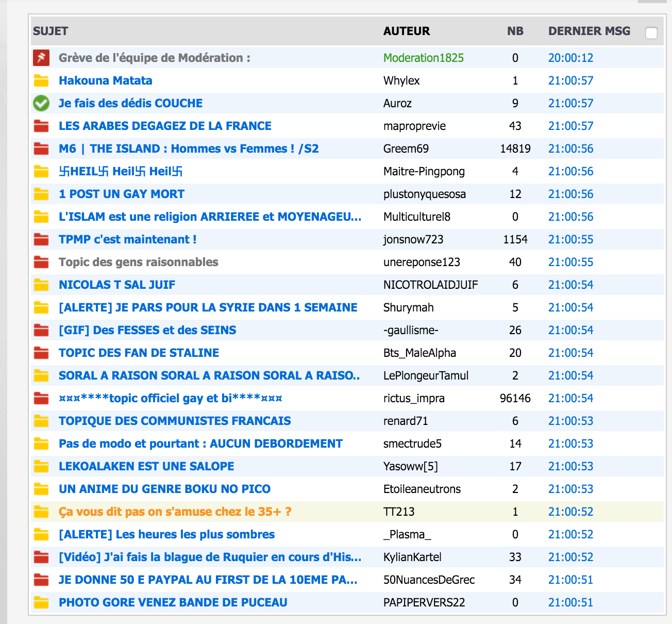This screenshot has height=624, width=672.
Task: Click the yellow folder icon next to Hakouna Matata
Action: click(x=41, y=80)
